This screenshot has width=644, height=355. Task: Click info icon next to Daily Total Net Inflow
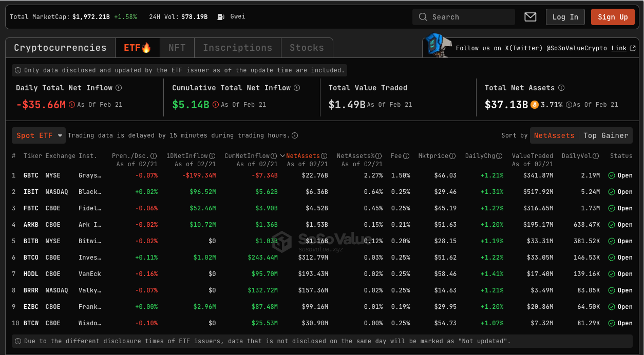119,88
